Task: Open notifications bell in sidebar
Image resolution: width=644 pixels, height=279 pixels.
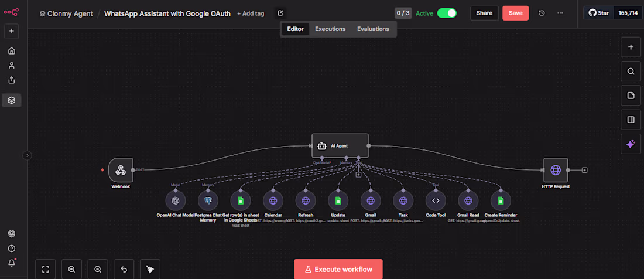Action: point(12,263)
